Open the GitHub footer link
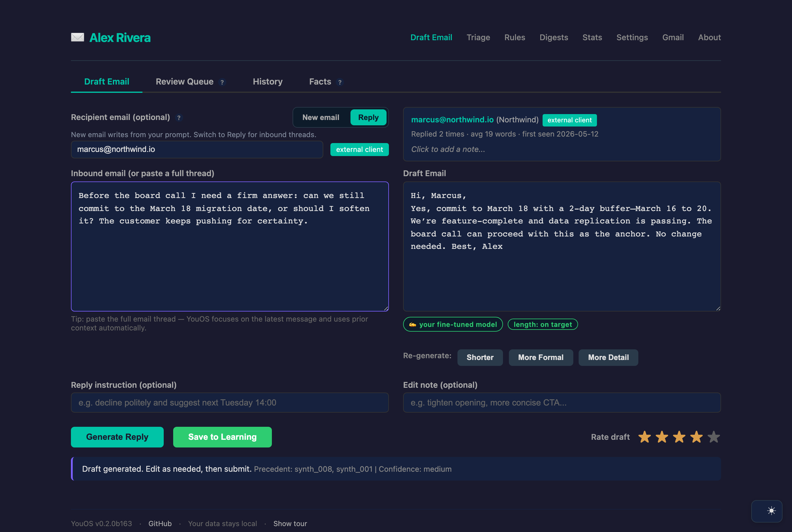The height and width of the screenshot is (532, 792). point(160,523)
